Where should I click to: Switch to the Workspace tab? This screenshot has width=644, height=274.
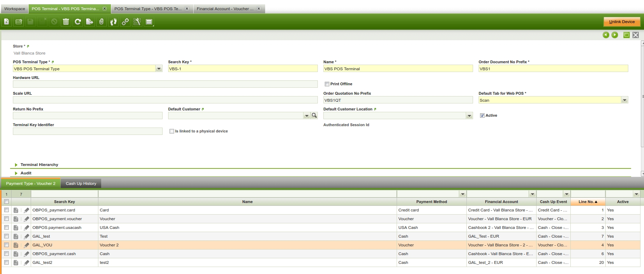tap(15, 9)
